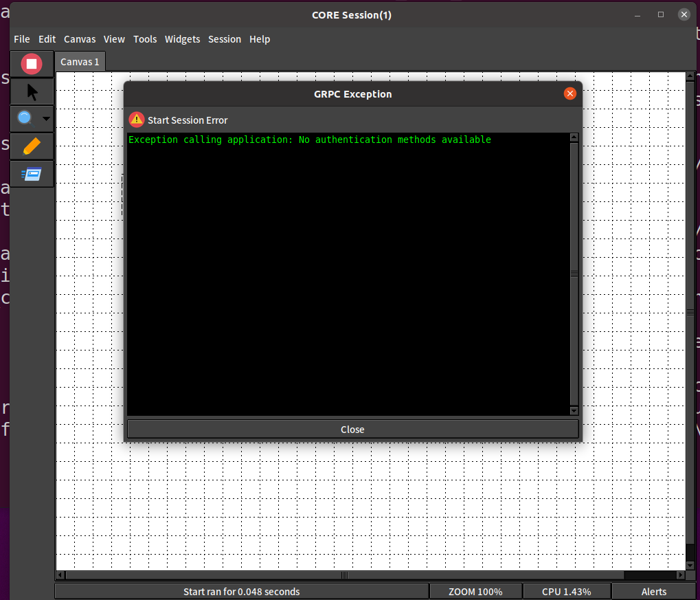Click the canvas vertical scrollbar up arrow
Screen dimensions: 700x600
coord(690,76)
